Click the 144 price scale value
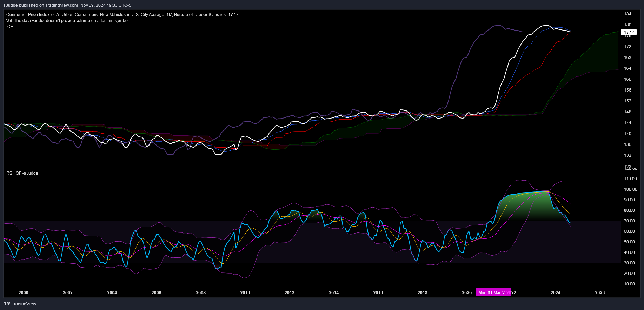 (628, 123)
